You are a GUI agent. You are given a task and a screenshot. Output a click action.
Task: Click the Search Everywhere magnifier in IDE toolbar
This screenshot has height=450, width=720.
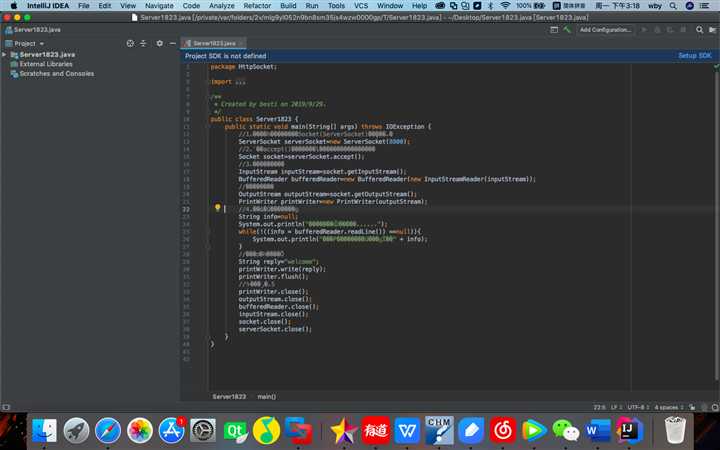(699, 30)
